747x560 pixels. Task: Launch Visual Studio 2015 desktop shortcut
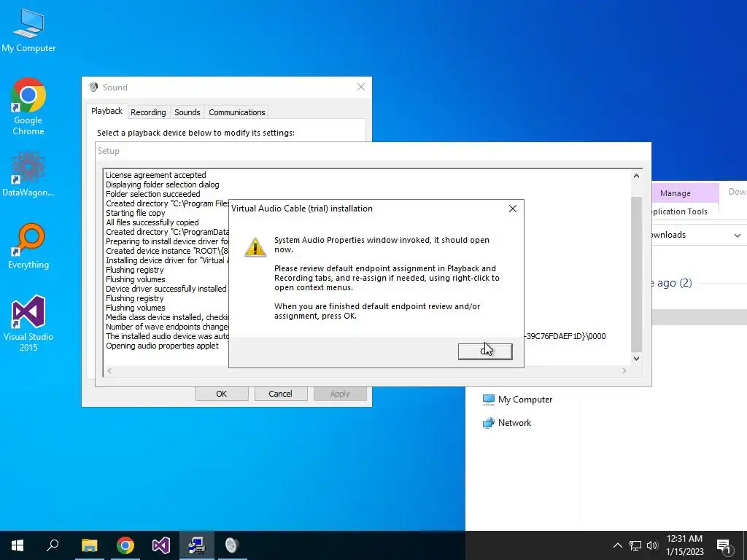point(28,323)
